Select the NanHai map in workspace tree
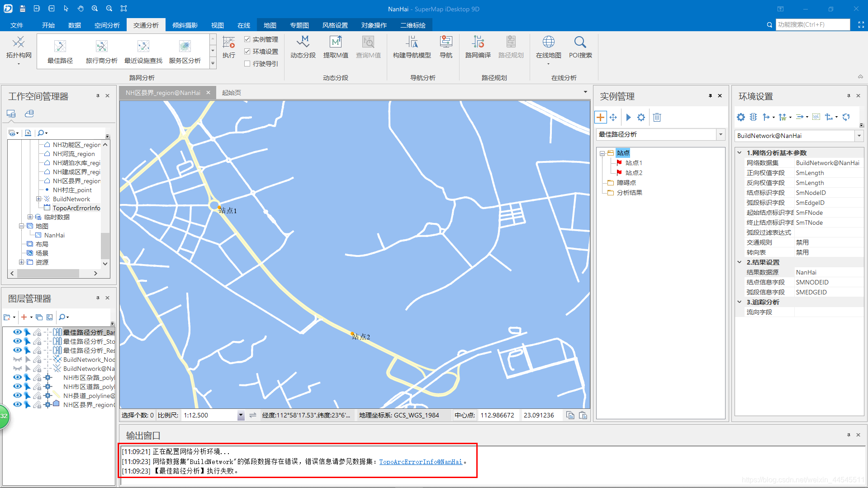The width and height of the screenshot is (868, 488). pos(54,235)
